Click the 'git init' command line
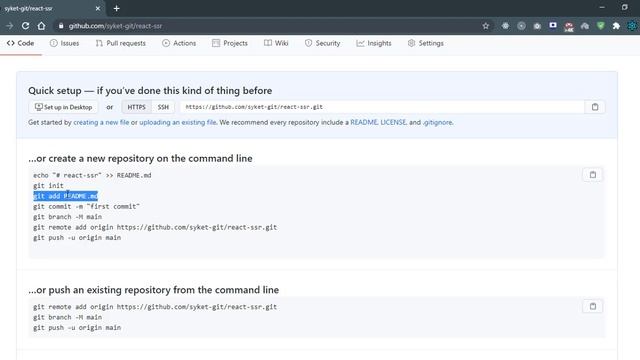The image size is (640, 360). [48, 185]
